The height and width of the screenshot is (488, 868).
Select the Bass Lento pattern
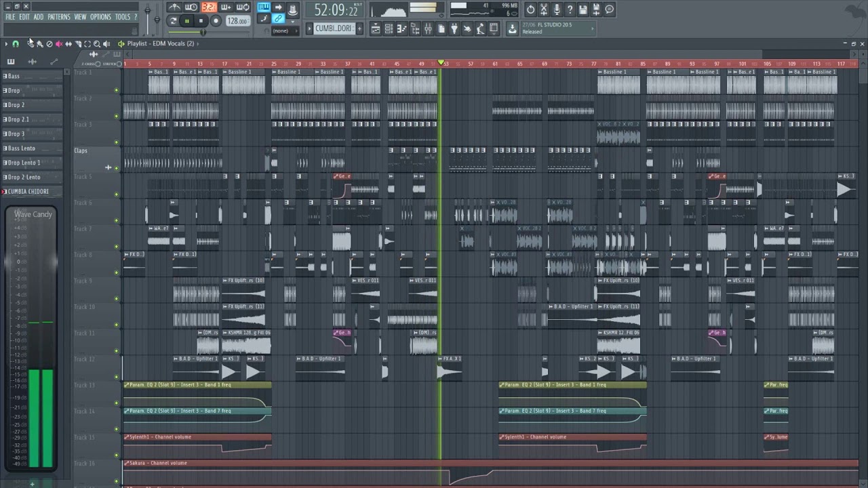[33, 148]
